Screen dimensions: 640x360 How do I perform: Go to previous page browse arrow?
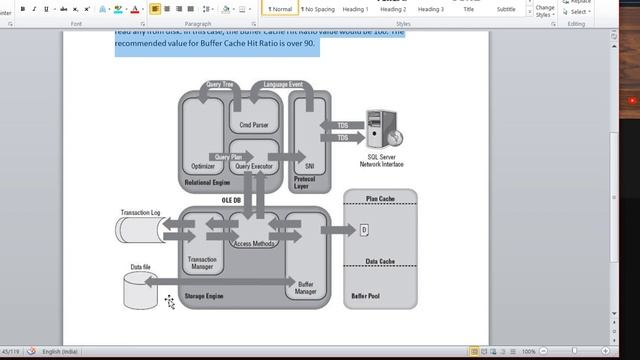[614, 322]
